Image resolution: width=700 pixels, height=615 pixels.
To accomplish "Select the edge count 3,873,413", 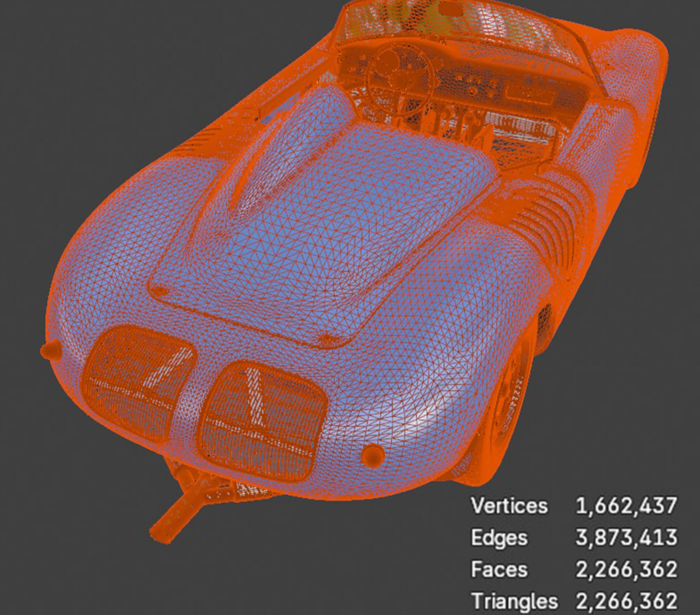I will (626, 538).
